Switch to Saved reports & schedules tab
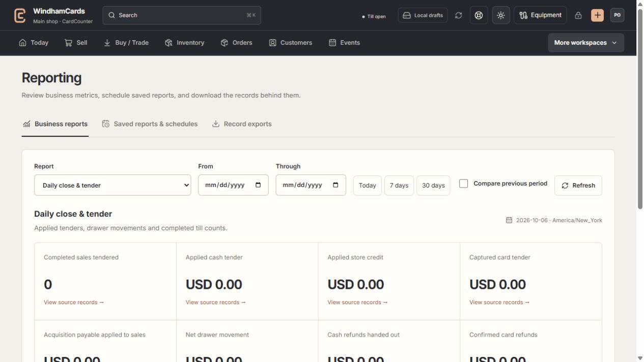 pos(150,124)
